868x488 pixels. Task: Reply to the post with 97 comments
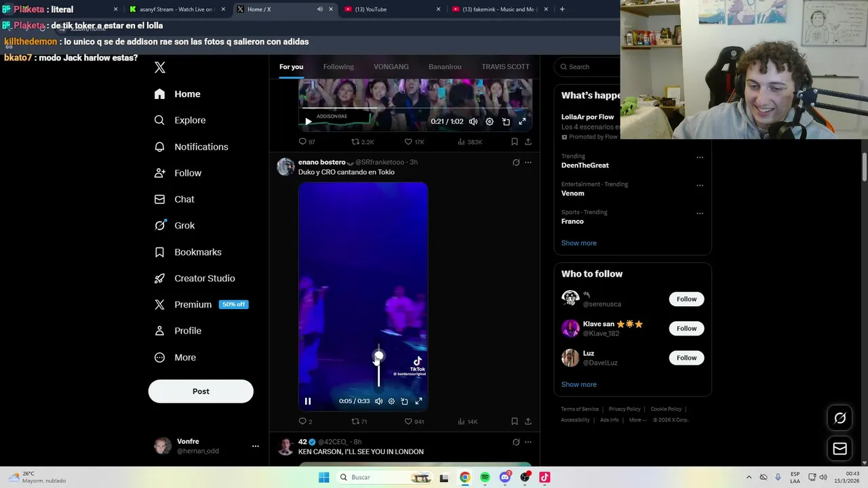pos(307,142)
